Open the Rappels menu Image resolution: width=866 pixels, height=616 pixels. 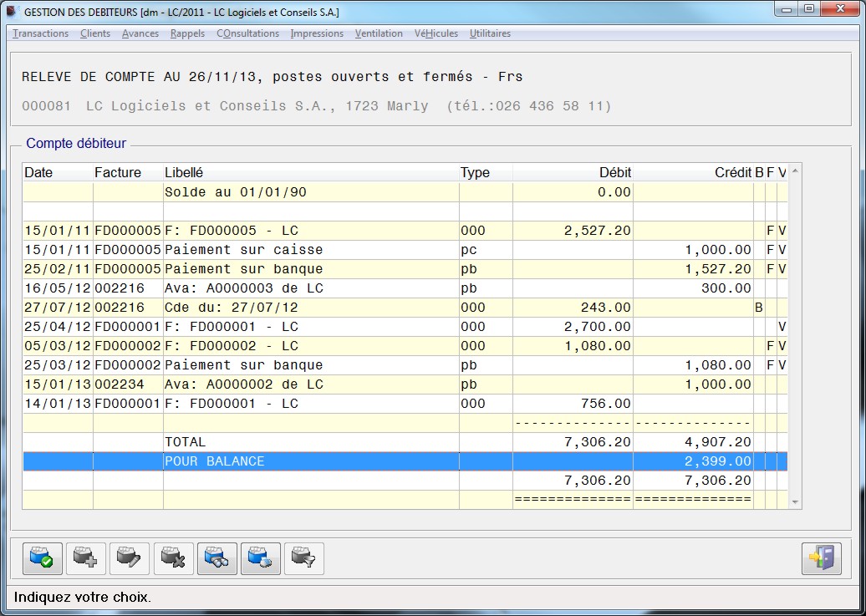click(187, 33)
